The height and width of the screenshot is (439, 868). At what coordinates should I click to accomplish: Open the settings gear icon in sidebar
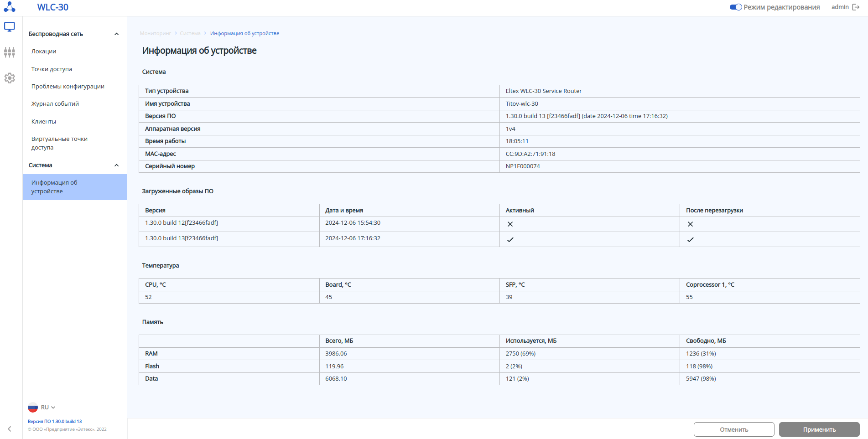coord(10,78)
